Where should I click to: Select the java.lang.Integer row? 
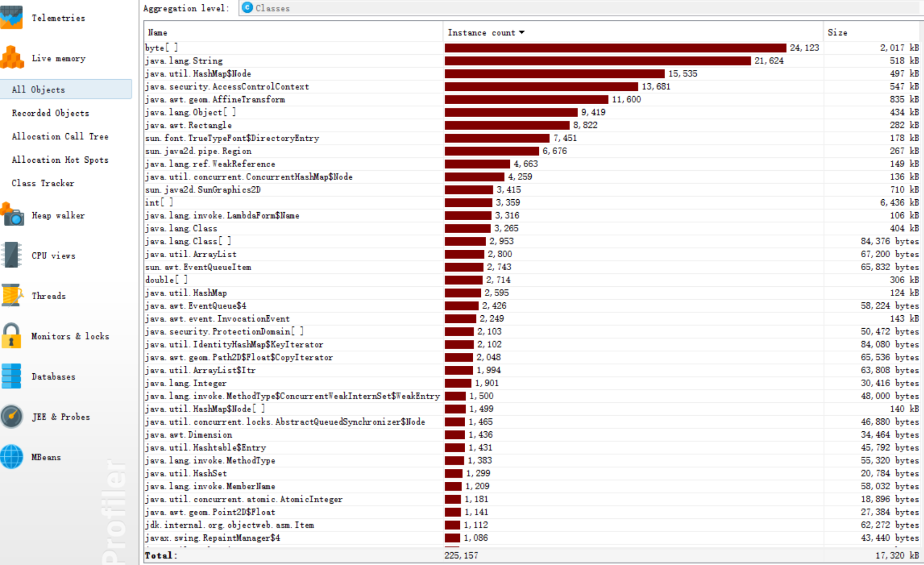pyautogui.click(x=533, y=383)
